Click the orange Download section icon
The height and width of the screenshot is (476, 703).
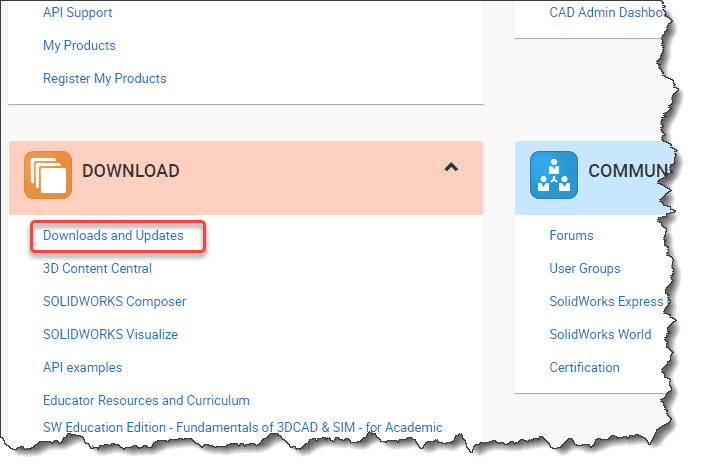(48, 175)
